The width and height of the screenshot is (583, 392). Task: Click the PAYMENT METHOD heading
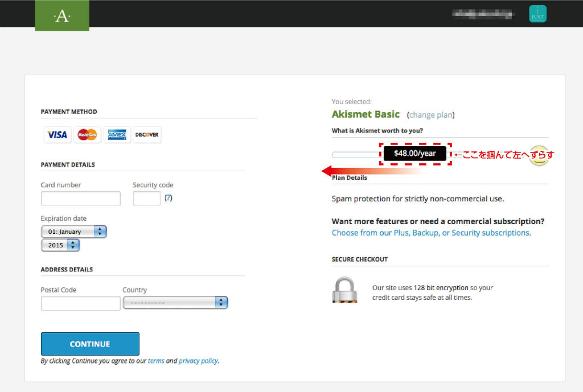pyautogui.click(x=69, y=112)
